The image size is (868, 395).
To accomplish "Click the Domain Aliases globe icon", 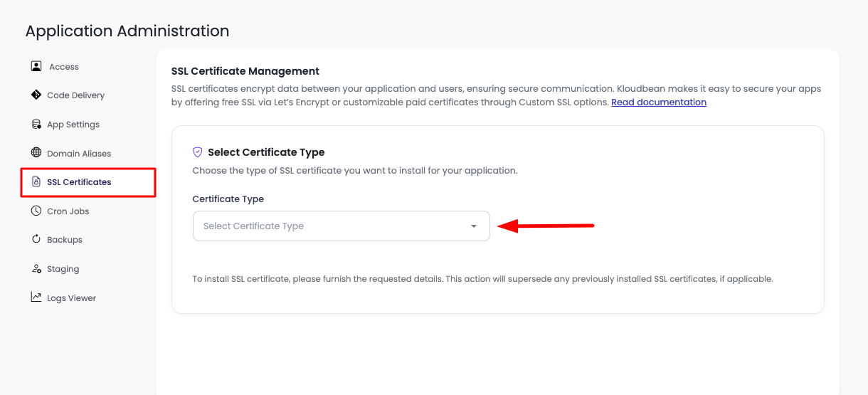I will tap(36, 153).
